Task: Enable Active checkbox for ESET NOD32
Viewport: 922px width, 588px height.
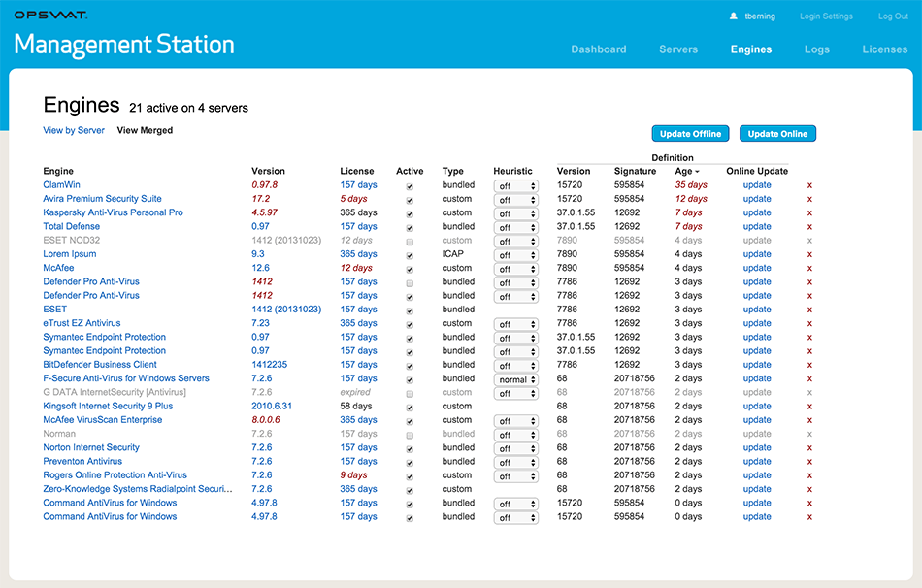Action: point(410,242)
